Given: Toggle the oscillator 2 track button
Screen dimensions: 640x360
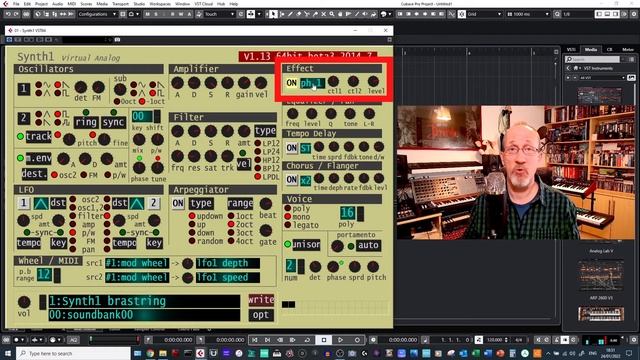Looking at the screenshot, I should (38, 136).
